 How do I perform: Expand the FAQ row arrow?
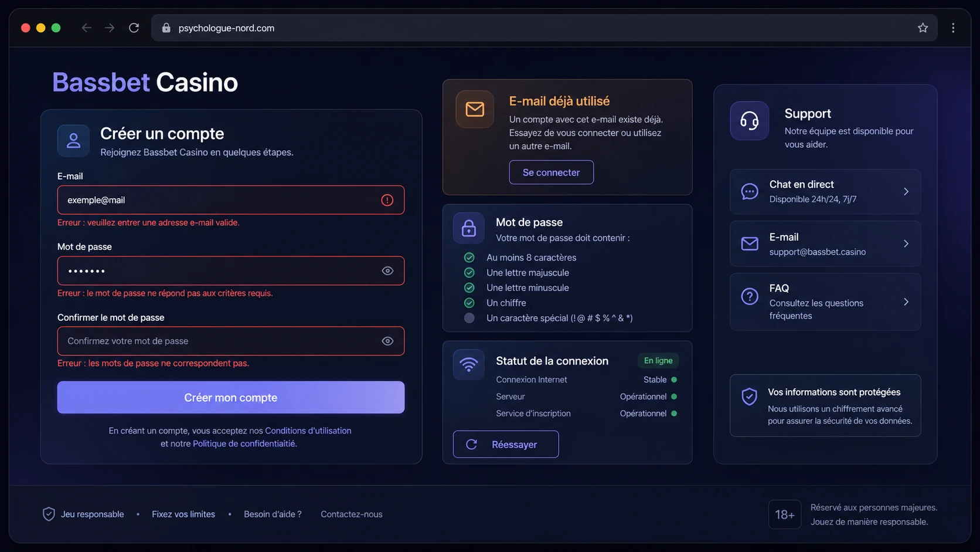click(906, 302)
